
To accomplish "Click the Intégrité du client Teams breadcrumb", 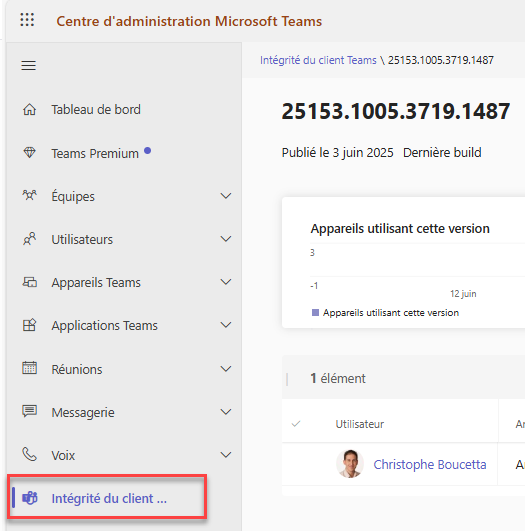I will click(x=318, y=60).
